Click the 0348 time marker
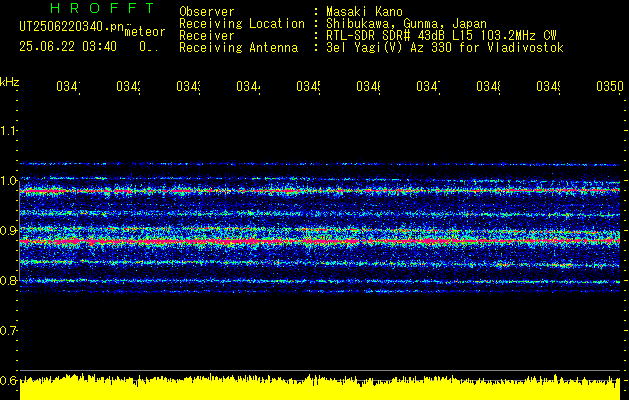 tap(488, 86)
